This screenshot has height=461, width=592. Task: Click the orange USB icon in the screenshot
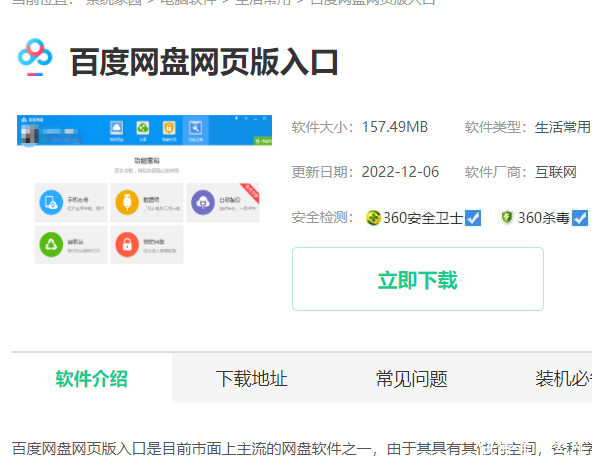point(127,202)
